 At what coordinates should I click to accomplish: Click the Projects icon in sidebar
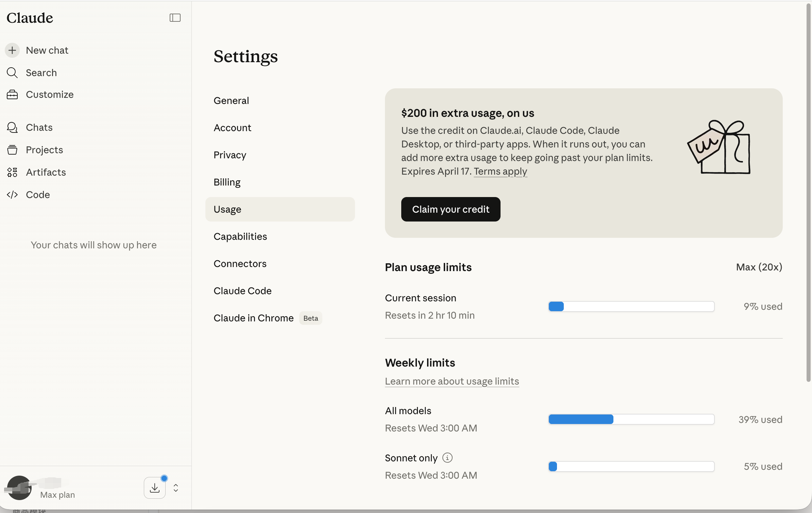click(12, 150)
